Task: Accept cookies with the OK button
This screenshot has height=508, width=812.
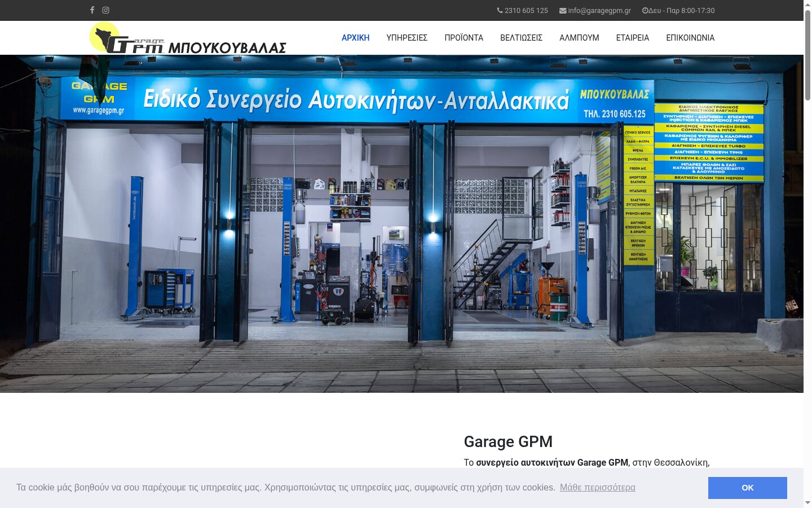Action: click(x=747, y=488)
